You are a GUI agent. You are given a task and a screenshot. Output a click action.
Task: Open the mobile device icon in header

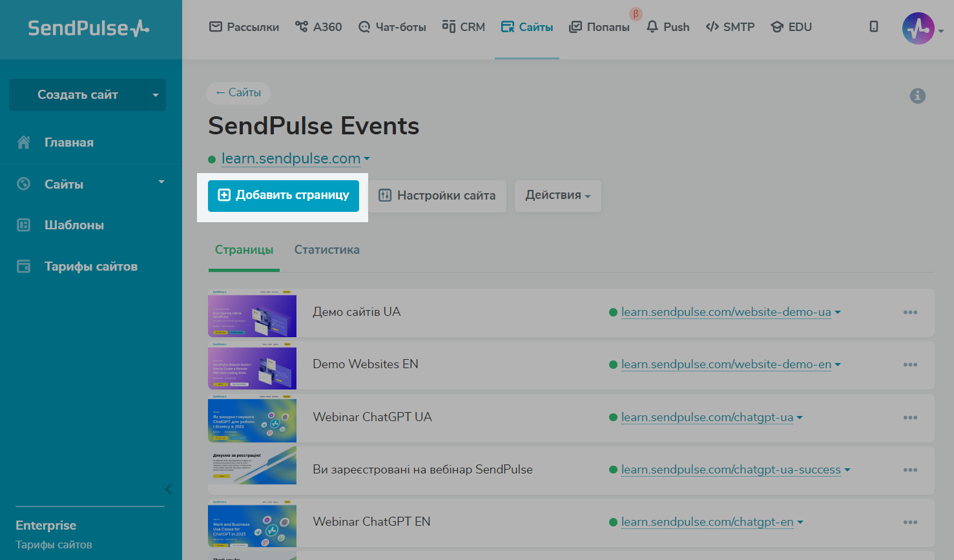(874, 26)
